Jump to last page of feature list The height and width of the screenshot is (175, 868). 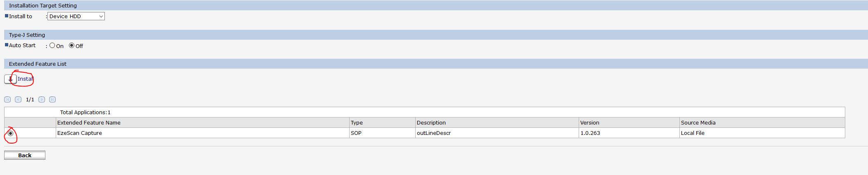[x=52, y=100]
